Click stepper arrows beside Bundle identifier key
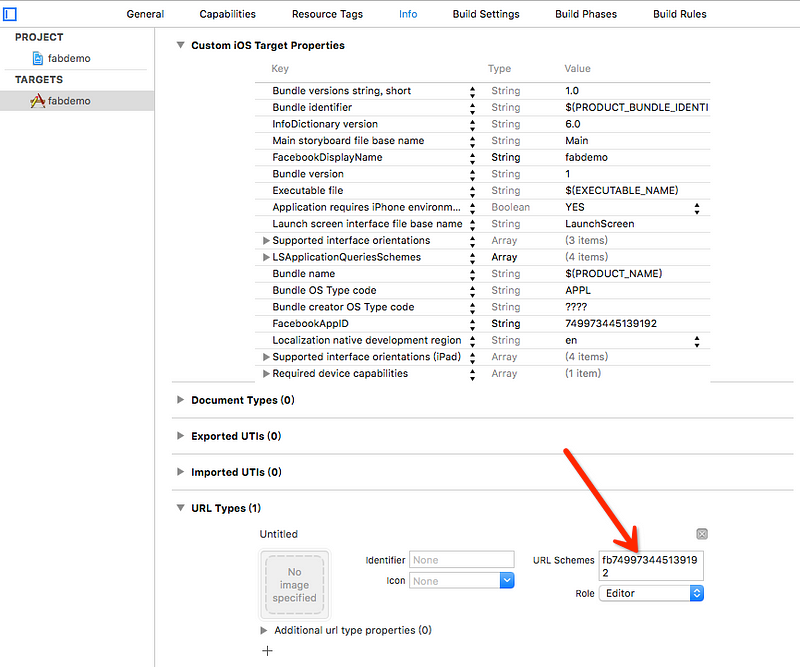The width and height of the screenshot is (800, 667). [472, 108]
